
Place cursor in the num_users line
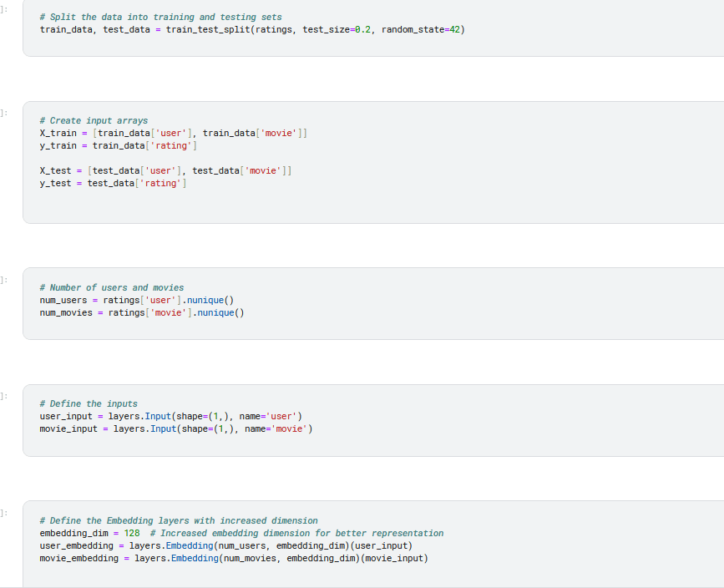[x=137, y=300]
